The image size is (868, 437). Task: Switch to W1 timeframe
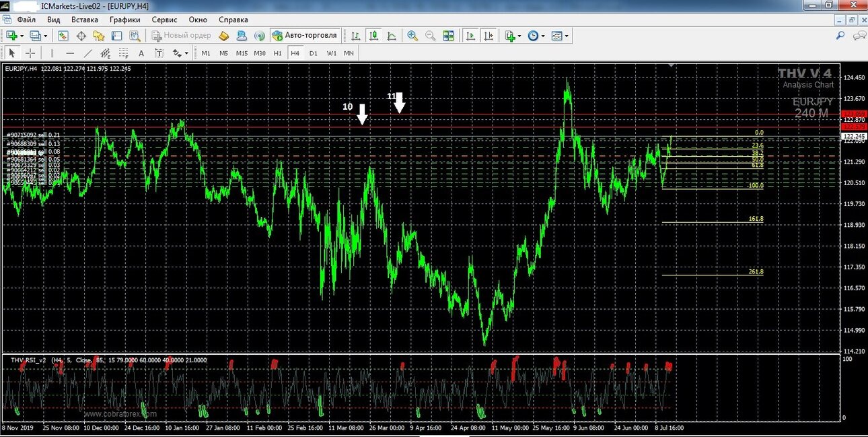[332, 53]
